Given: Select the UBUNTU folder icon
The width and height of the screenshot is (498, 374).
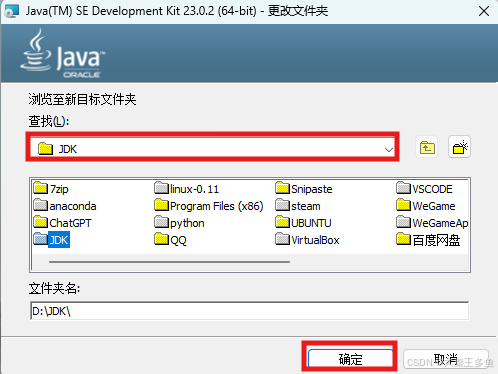Looking at the screenshot, I should tap(283, 222).
